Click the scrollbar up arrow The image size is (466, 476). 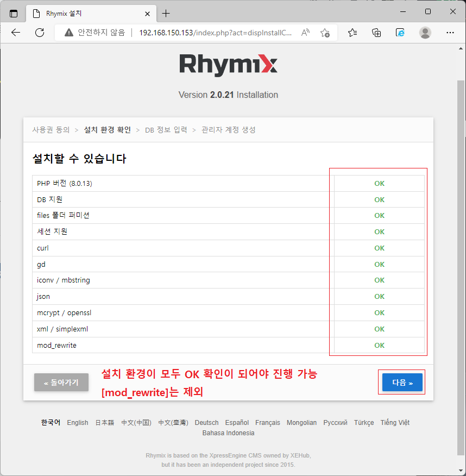461,48
